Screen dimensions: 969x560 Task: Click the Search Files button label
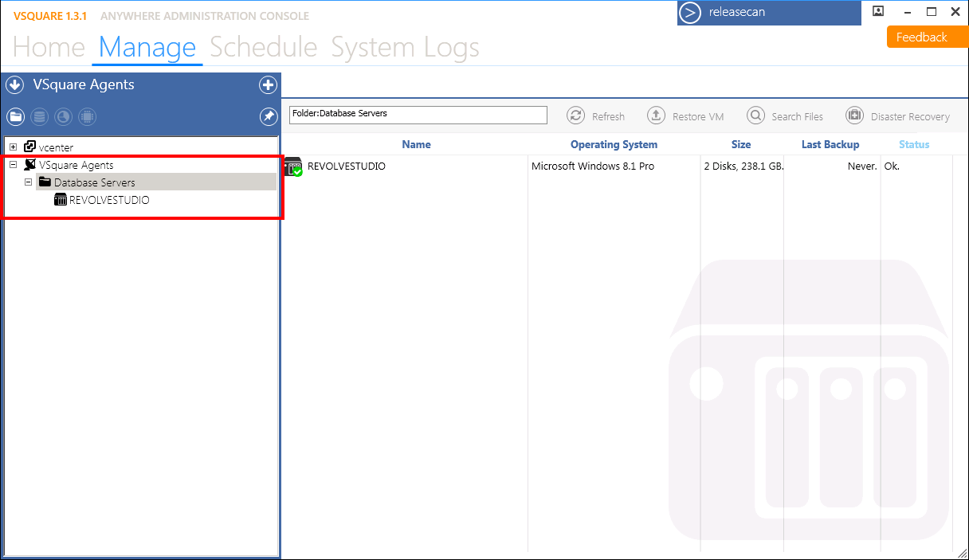point(797,116)
